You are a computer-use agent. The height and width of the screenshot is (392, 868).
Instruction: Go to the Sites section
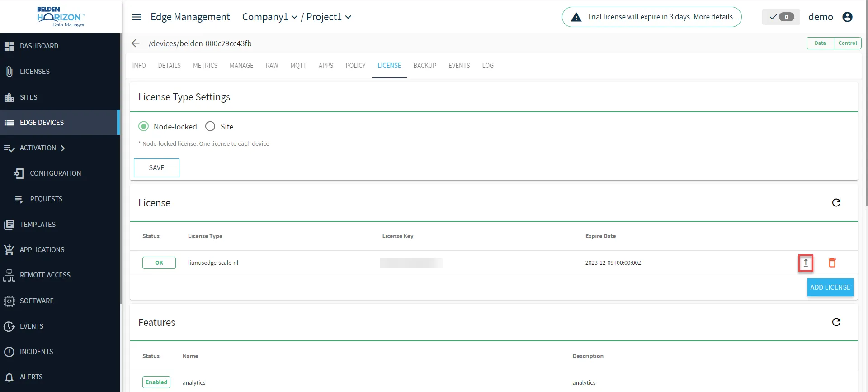pos(28,97)
